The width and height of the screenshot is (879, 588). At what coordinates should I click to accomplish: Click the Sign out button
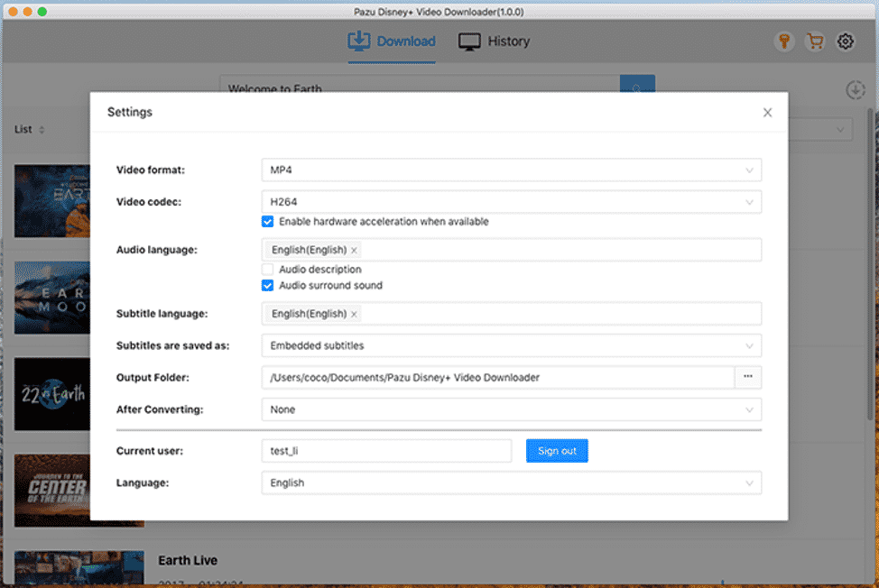557,450
